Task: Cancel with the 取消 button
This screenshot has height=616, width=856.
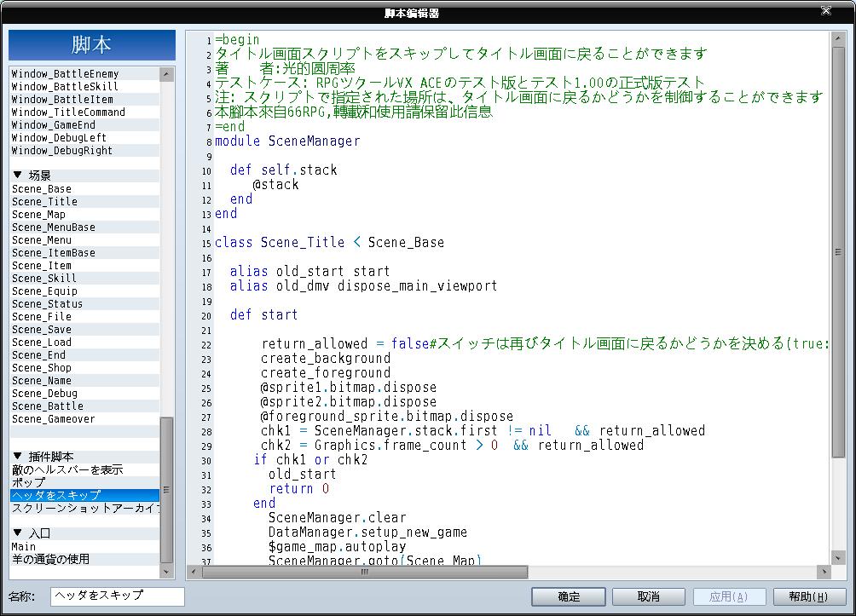Action: point(649,596)
